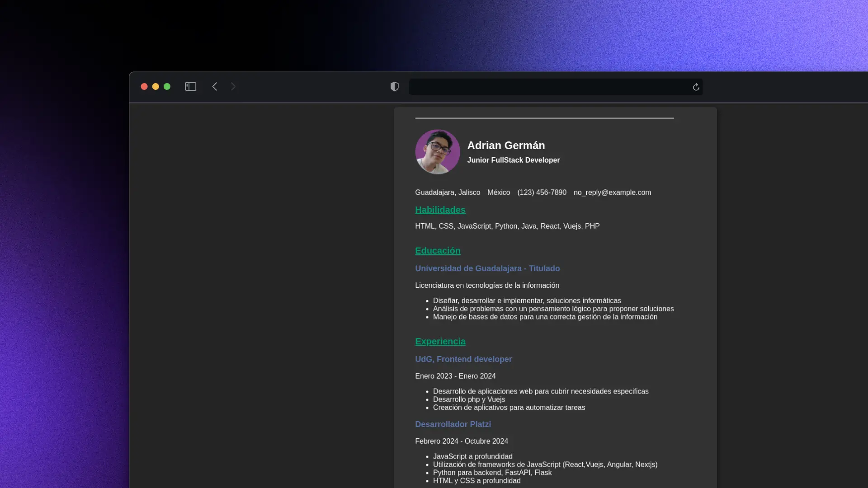Click the bullet JavaScript a profundidad
Screen dimensions: 868x488
473,456
